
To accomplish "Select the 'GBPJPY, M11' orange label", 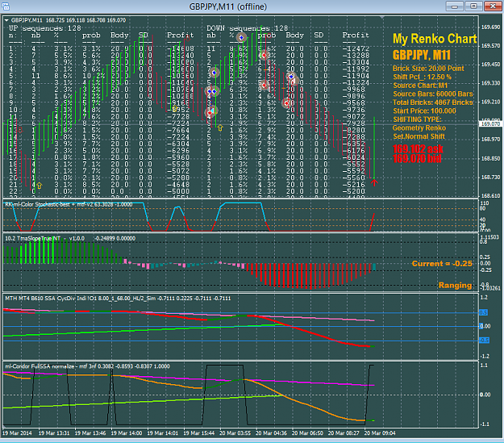I will tap(422, 55).
